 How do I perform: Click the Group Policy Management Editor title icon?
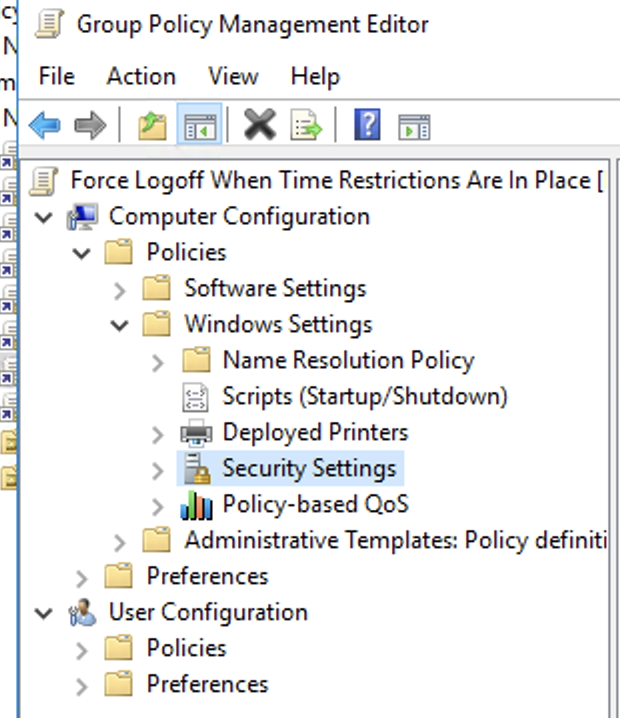click(49, 24)
